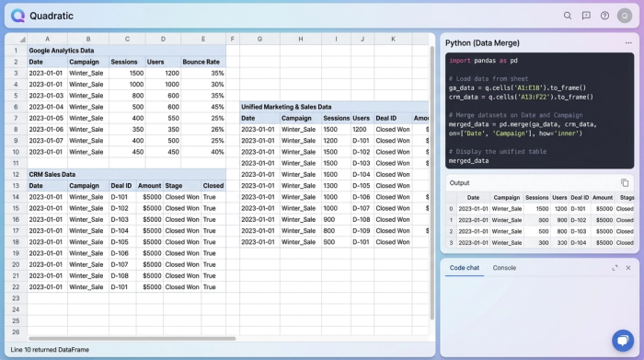Click sessions value 1600 in unified table
The image size is (644, 360).
pyautogui.click(x=336, y=175)
